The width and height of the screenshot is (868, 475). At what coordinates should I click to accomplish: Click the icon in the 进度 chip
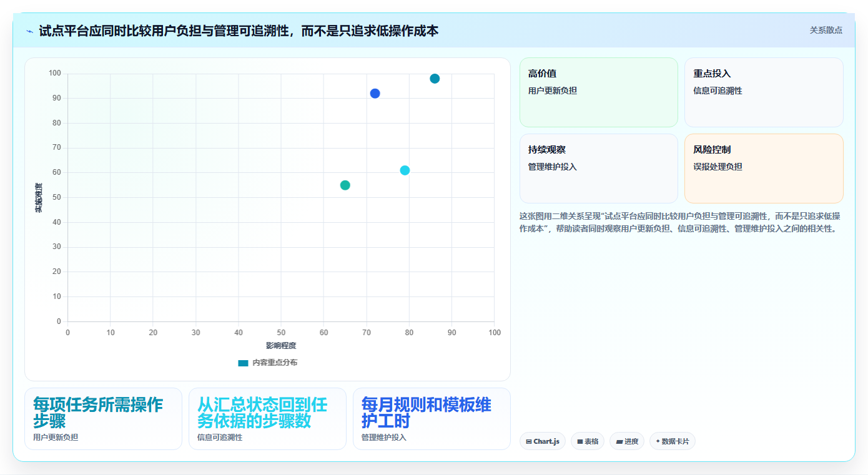pyautogui.click(x=619, y=441)
